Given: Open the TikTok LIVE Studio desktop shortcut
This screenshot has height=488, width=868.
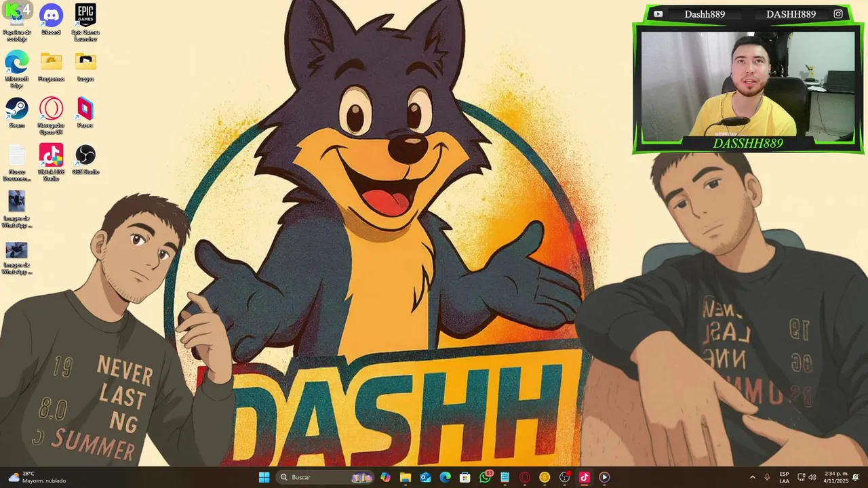Looking at the screenshot, I should pos(51,163).
